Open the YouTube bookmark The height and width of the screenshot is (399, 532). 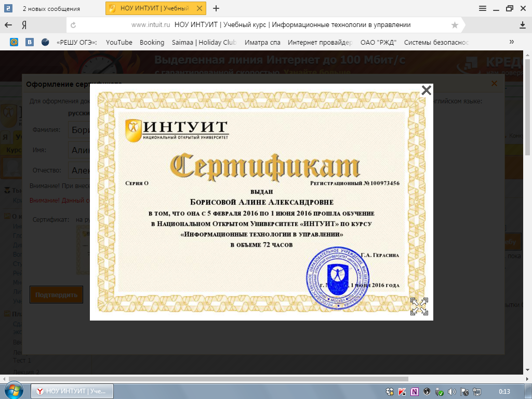pyautogui.click(x=119, y=43)
